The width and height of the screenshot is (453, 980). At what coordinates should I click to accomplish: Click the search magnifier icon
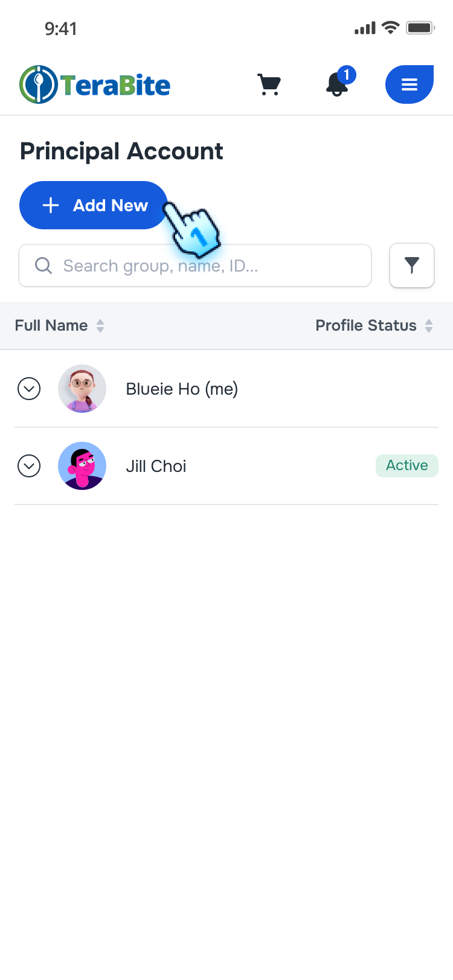coord(43,266)
